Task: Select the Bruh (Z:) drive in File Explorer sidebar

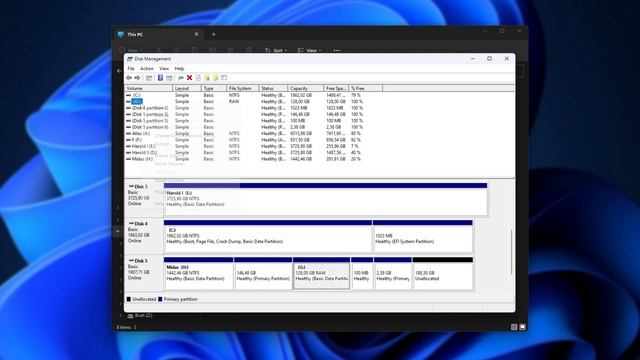Action: click(140, 316)
